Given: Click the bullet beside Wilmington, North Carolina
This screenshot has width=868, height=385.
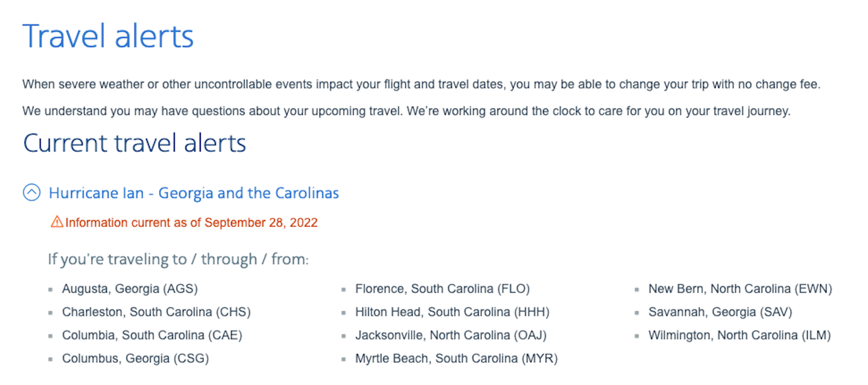Looking at the screenshot, I should [x=637, y=335].
